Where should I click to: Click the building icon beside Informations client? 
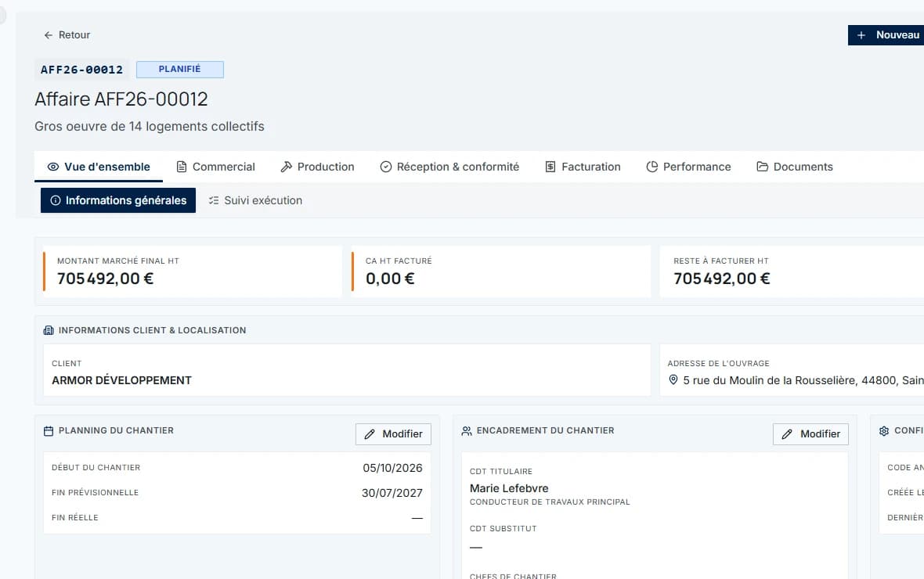tap(49, 330)
